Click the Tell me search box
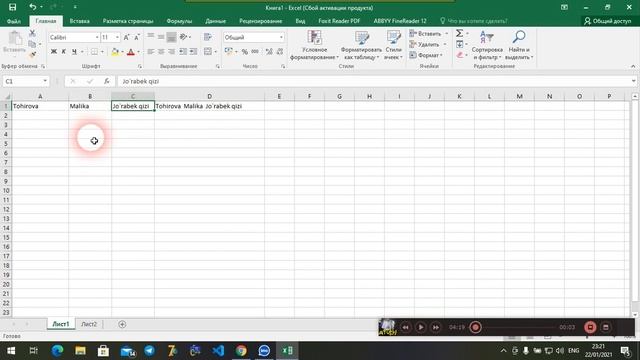This screenshot has height=360, width=640. pyautogui.click(x=473, y=21)
